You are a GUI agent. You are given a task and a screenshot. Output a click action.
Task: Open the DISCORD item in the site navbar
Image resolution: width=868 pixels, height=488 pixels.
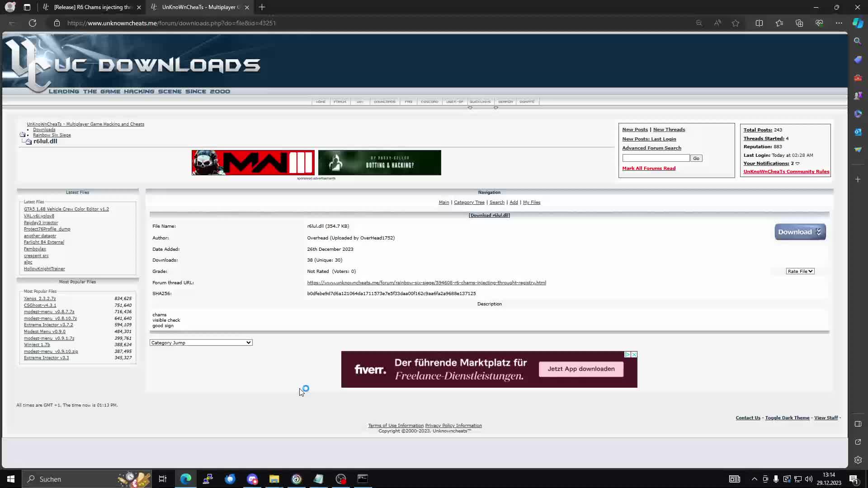coord(429,101)
